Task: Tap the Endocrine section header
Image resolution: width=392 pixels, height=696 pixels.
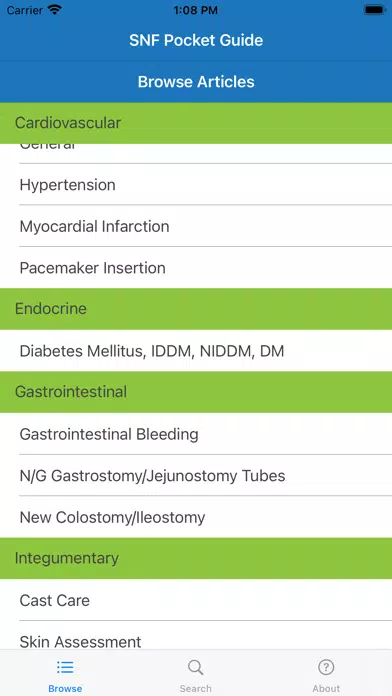Action: (196, 309)
